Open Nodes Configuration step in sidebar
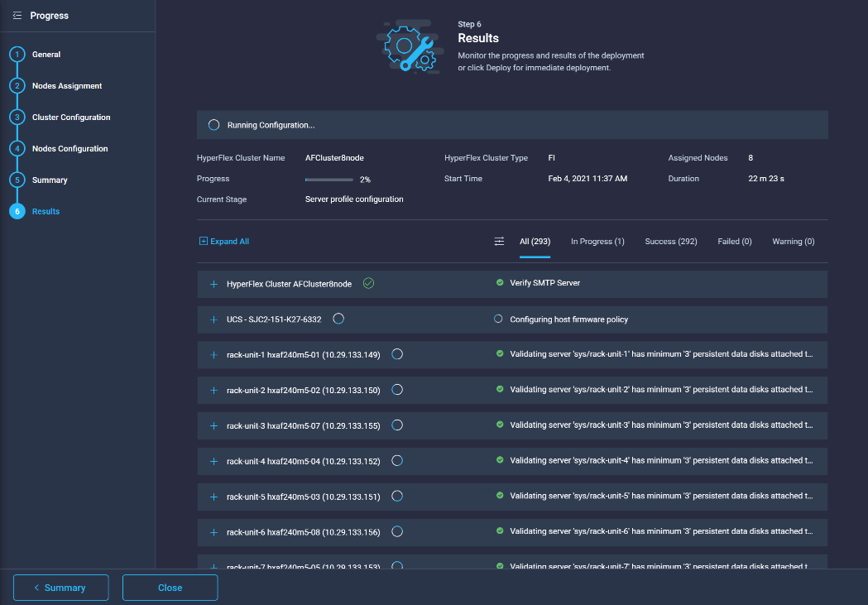 (70, 148)
